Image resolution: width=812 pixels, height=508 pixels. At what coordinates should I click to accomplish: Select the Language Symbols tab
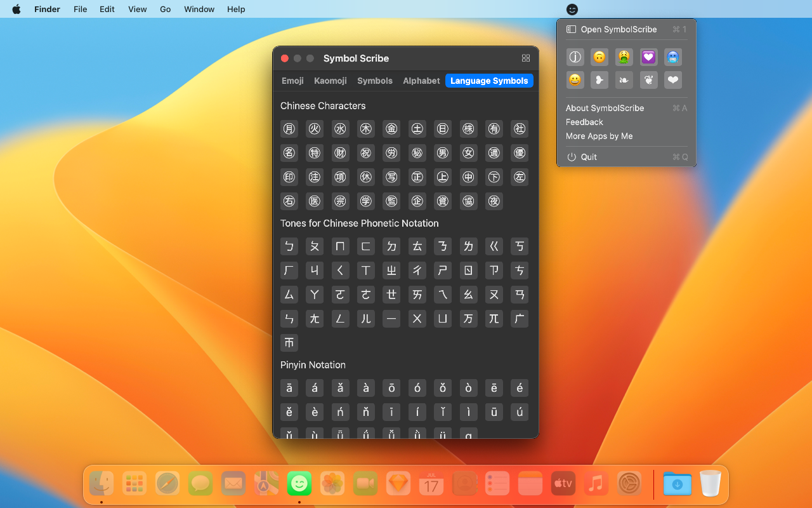[489, 81]
